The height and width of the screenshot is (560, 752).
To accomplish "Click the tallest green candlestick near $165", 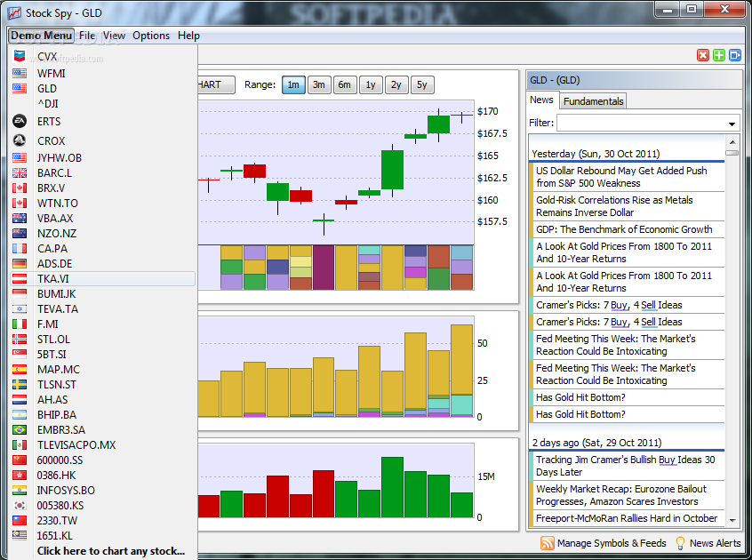I will click(392, 169).
